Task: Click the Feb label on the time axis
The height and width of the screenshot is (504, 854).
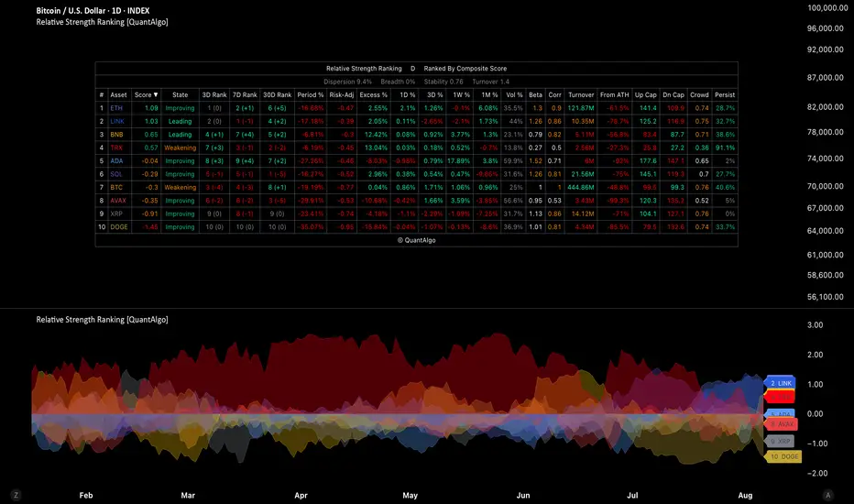Action: pos(86,495)
